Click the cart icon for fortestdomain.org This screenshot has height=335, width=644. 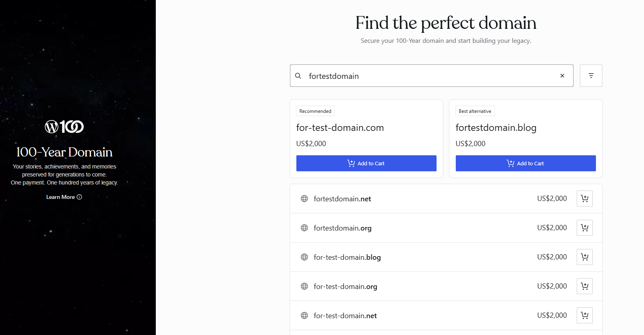pyautogui.click(x=584, y=227)
